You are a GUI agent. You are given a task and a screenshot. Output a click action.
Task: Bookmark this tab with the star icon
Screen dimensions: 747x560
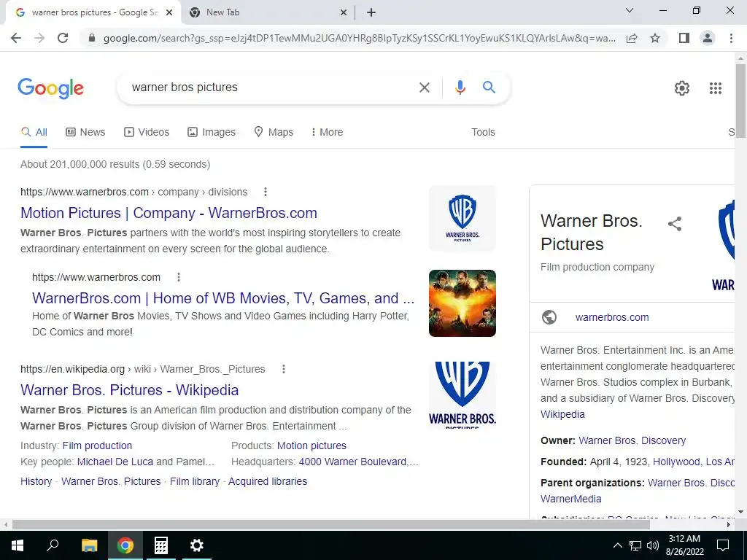[655, 38]
